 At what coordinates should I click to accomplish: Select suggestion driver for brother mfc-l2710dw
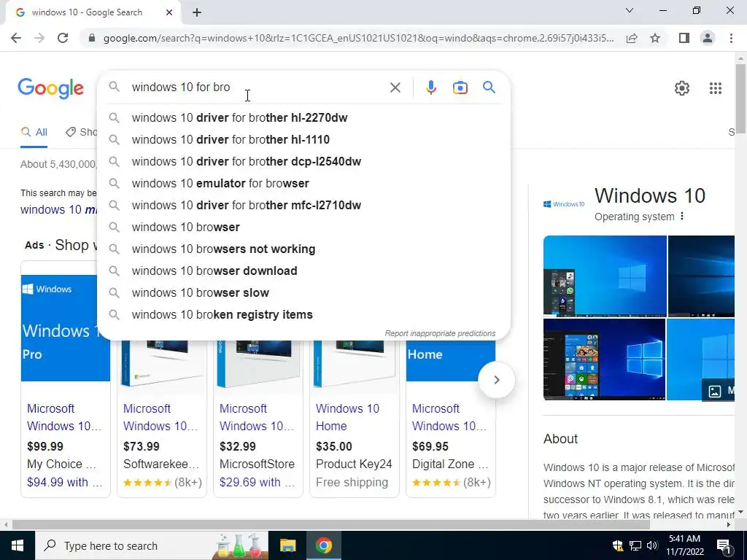303,205
